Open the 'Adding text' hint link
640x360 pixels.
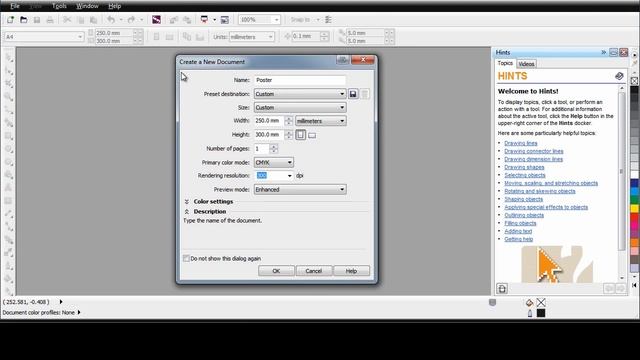[518, 231]
